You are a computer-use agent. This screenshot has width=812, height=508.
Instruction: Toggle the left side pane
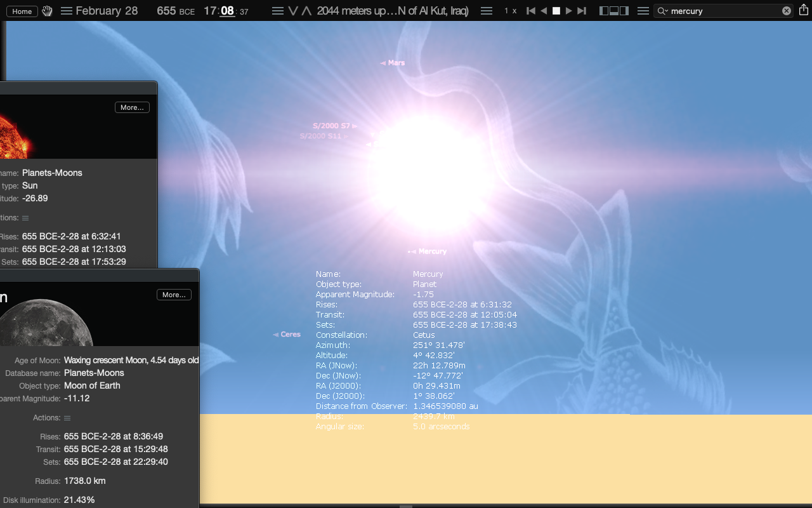pos(604,11)
